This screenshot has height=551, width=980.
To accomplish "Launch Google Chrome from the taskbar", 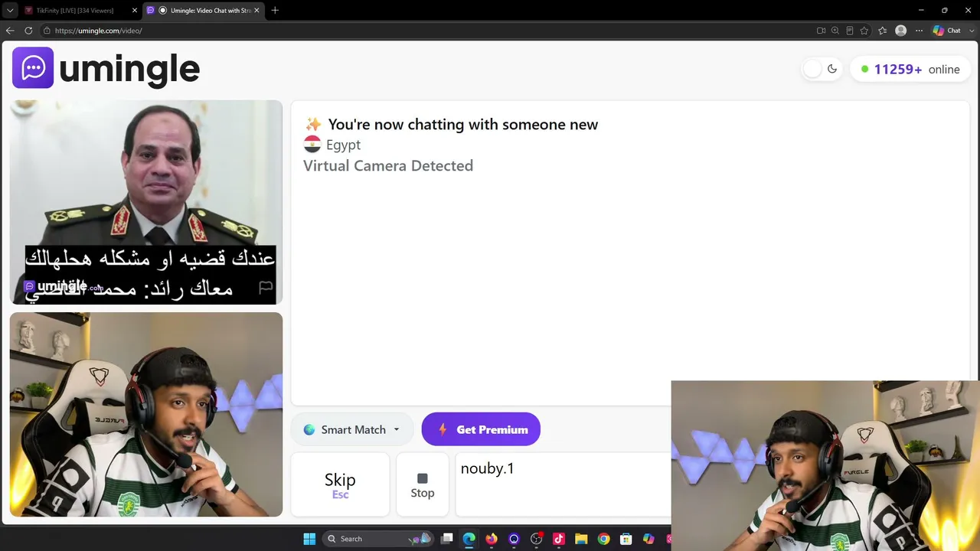I will [603, 539].
